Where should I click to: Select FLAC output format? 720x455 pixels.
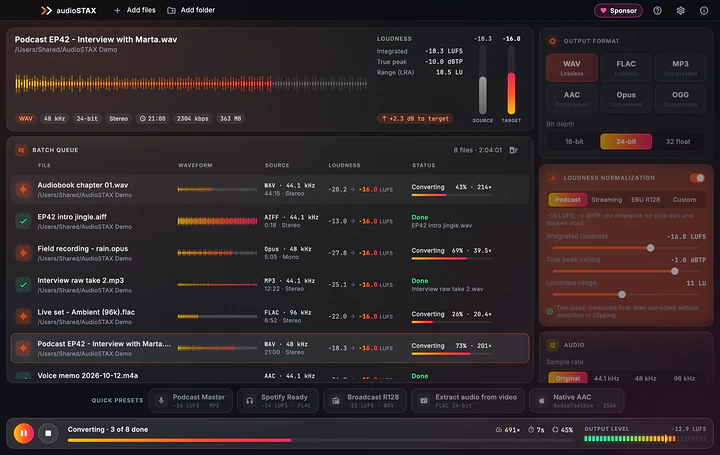[x=626, y=67]
